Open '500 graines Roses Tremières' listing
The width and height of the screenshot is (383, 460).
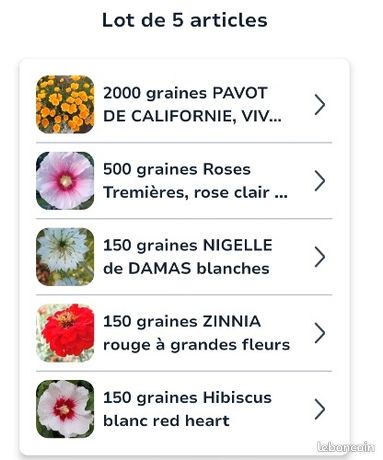click(x=184, y=181)
